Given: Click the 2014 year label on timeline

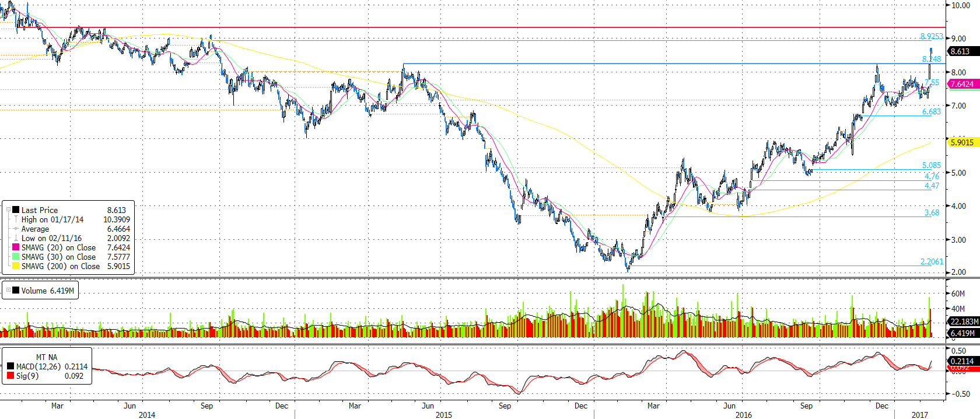Looking at the screenshot, I should (x=147, y=415).
